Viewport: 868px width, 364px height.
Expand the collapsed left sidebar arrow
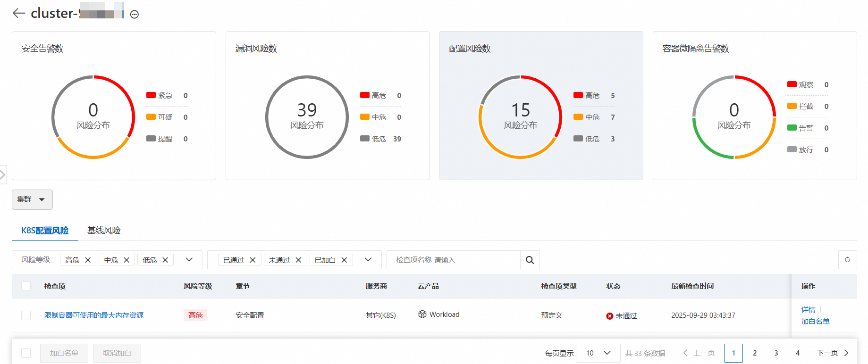(3, 174)
